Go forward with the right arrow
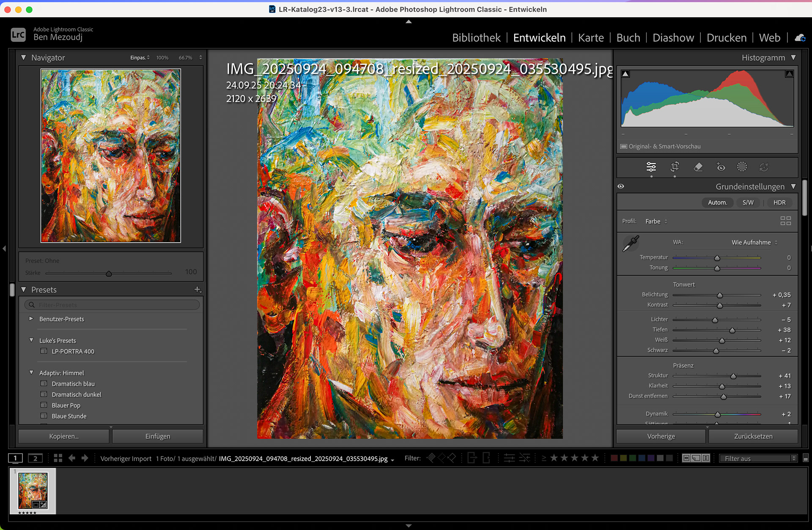812x530 pixels. pyautogui.click(x=85, y=458)
